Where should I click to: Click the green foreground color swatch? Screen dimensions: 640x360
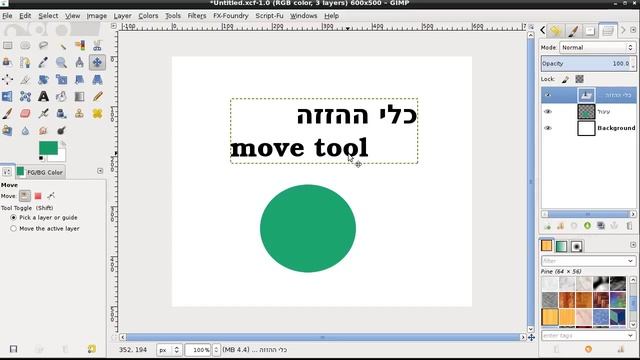48,147
